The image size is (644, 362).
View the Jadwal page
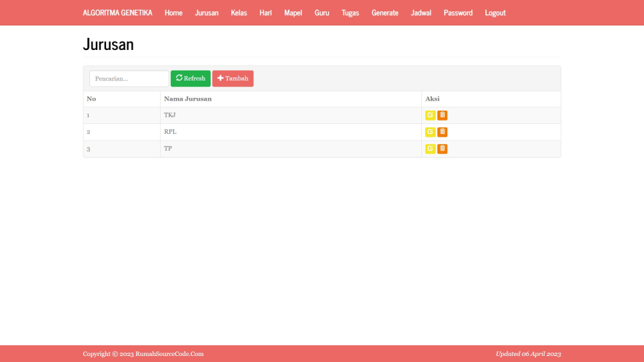coord(421,13)
